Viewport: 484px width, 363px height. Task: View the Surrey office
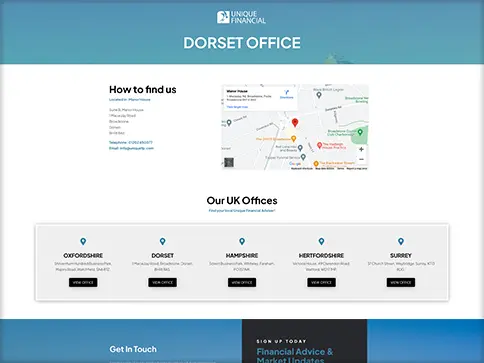(x=401, y=282)
